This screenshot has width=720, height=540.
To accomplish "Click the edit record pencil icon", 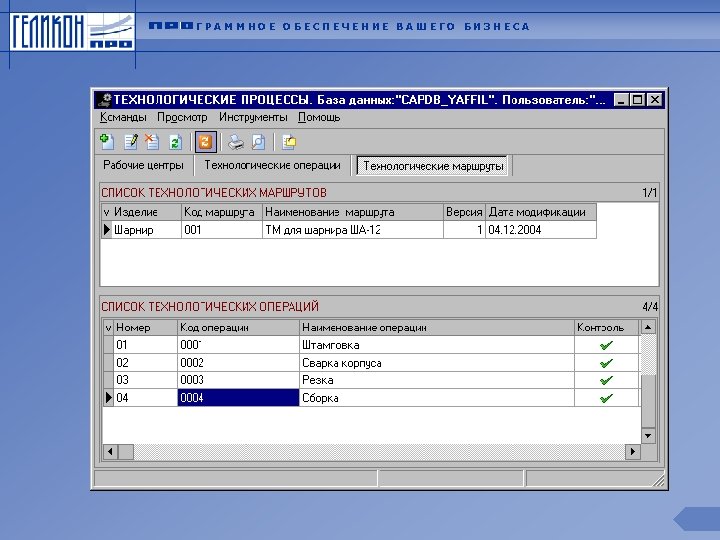I will coord(131,141).
